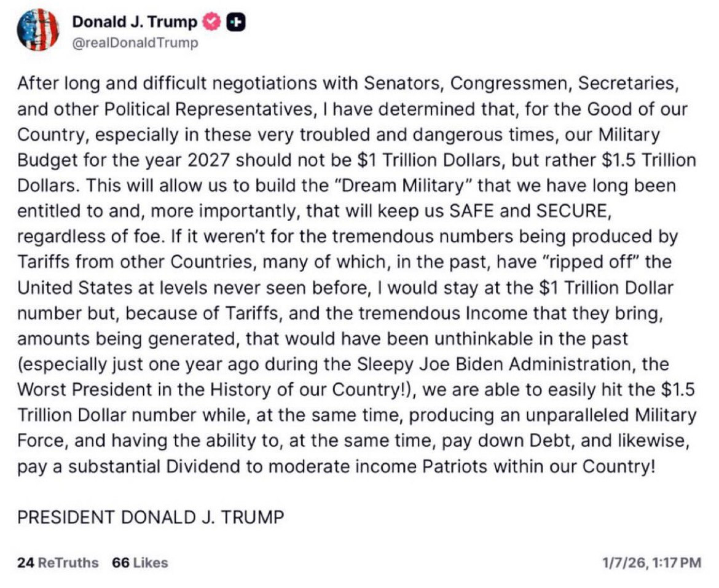This screenshot has height=588, width=719.
Task: Click the PRESIDENT DONALD J. TRUMP signature line
Action: tap(151, 517)
